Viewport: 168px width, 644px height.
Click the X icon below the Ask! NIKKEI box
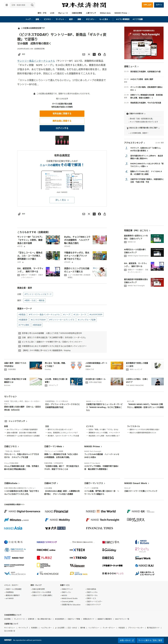[94, 214]
